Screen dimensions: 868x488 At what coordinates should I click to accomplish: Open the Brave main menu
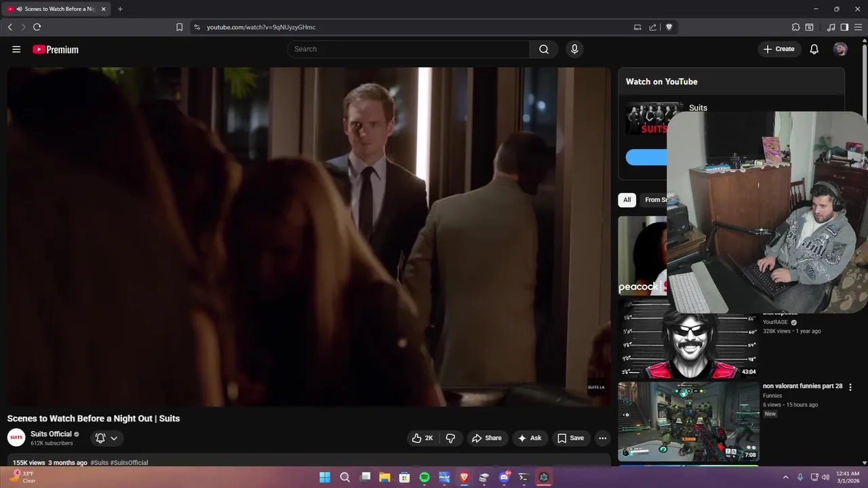point(858,27)
